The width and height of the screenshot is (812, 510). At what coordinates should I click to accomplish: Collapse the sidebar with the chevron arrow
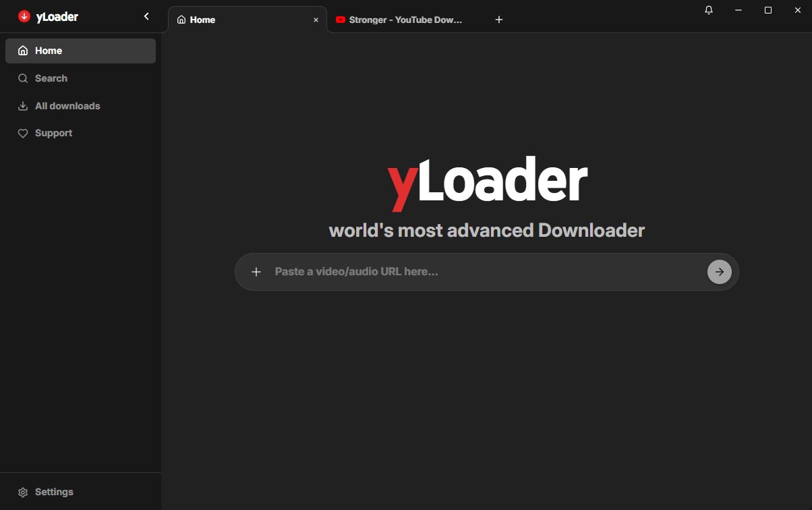point(146,16)
